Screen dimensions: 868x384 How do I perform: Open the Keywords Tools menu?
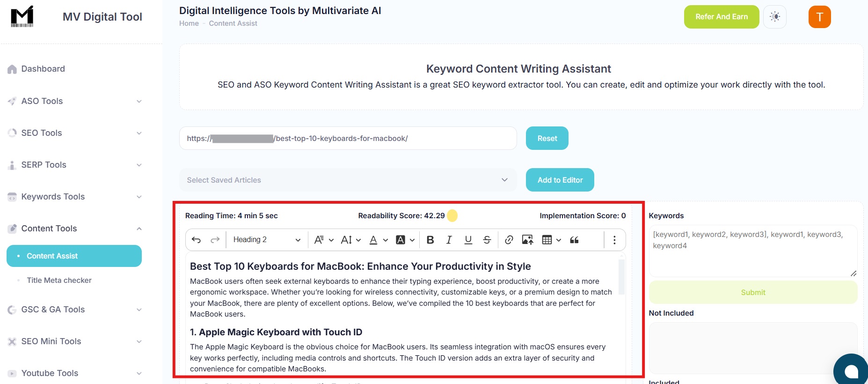[75, 197]
